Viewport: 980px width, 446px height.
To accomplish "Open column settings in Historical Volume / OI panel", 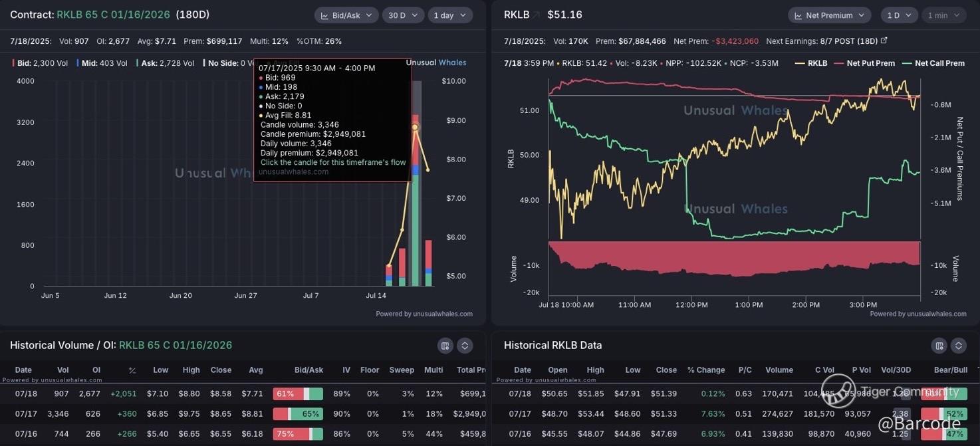I will (445, 345).
